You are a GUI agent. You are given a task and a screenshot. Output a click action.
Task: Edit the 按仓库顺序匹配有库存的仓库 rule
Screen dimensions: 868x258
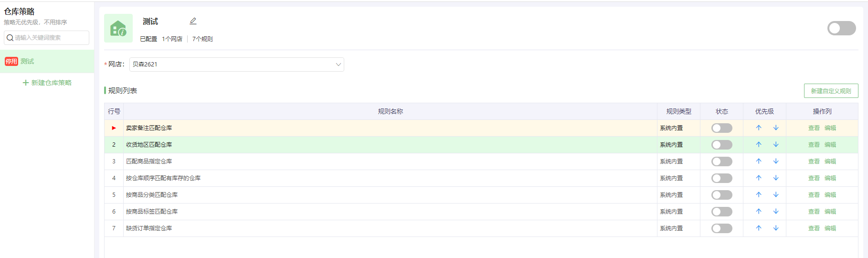(830, 178)
